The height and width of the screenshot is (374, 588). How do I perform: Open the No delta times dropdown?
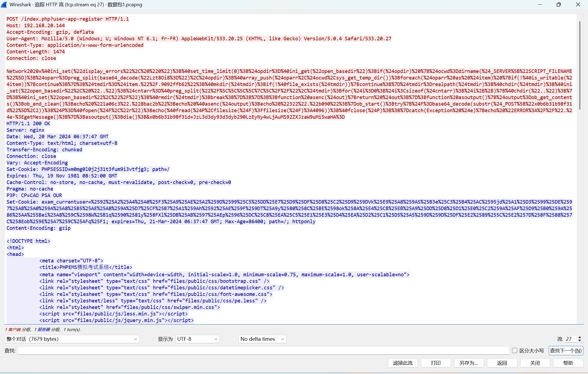pyautogui.click(x=262, y=339)
